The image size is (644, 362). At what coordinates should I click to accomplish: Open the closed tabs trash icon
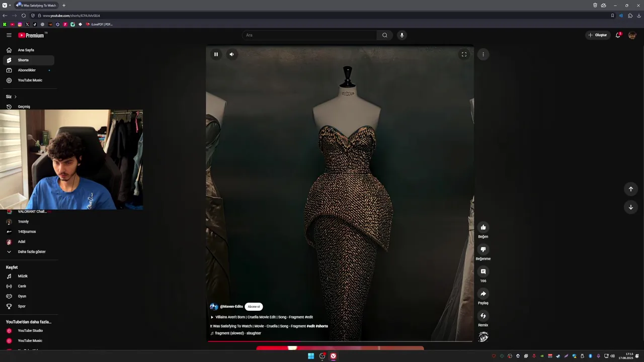595,5
